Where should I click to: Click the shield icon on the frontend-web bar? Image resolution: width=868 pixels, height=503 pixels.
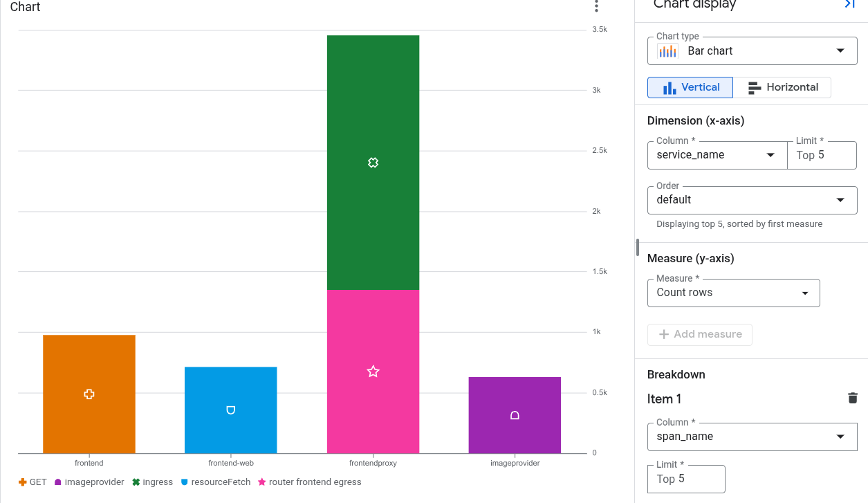(x=230, y=408)
